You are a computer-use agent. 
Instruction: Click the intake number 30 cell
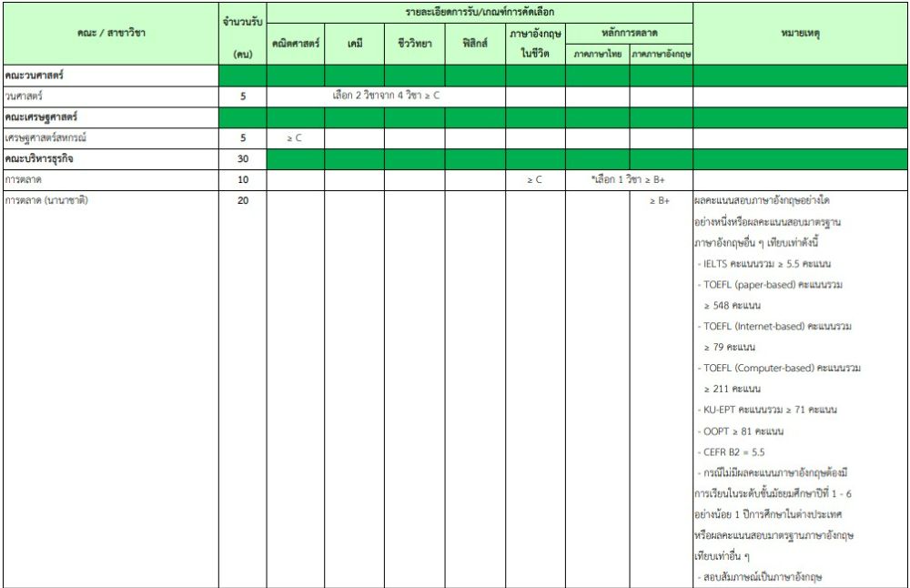click(242, 158)
